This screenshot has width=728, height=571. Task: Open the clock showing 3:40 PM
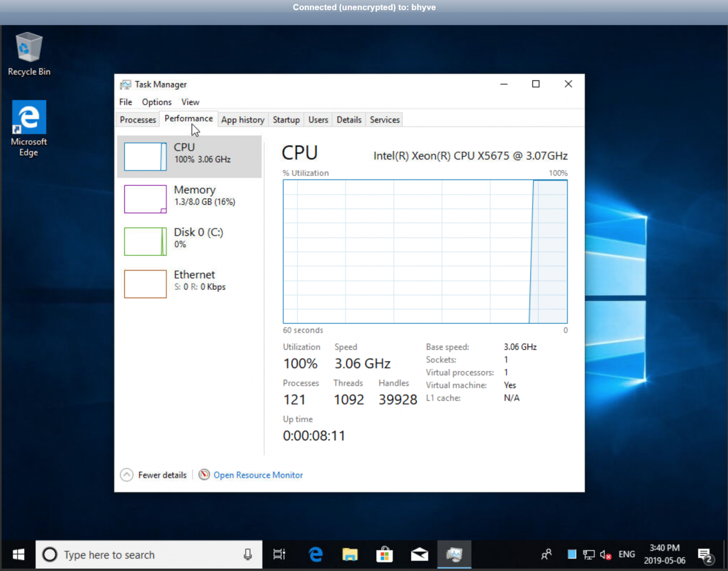pyautogui.click(x=665, y=554)
